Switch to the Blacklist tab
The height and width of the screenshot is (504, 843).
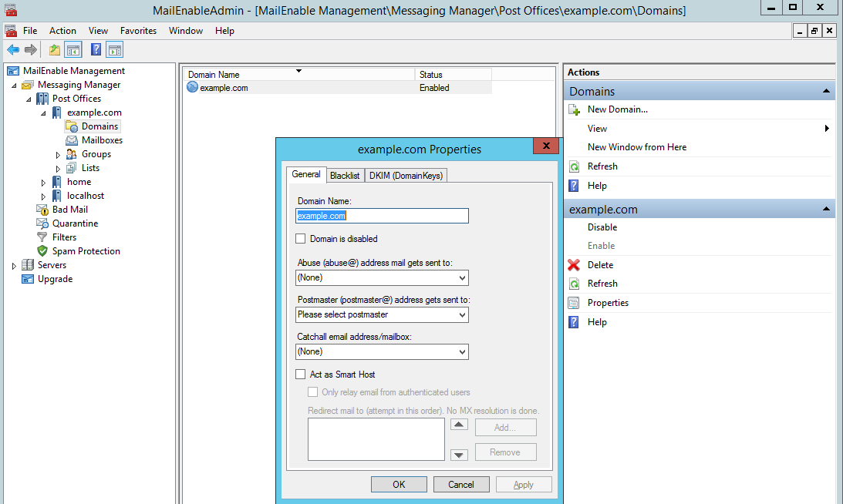[x=345, y=176]
